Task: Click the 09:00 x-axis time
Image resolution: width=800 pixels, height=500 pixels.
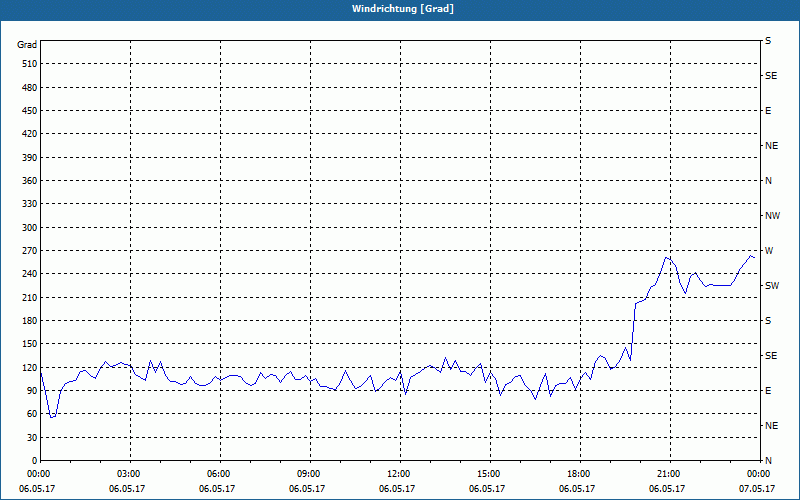Action: [310, 474]
